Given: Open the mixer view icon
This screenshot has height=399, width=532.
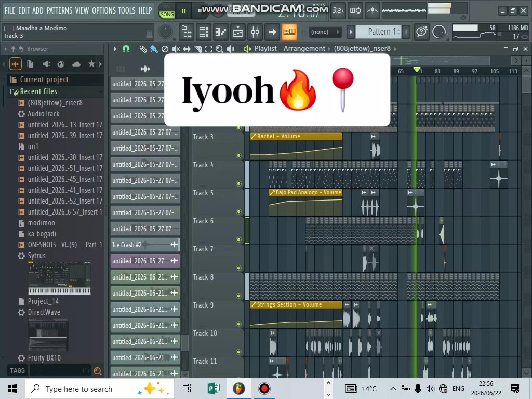Looking at the screenshot, I should (255, 32).
